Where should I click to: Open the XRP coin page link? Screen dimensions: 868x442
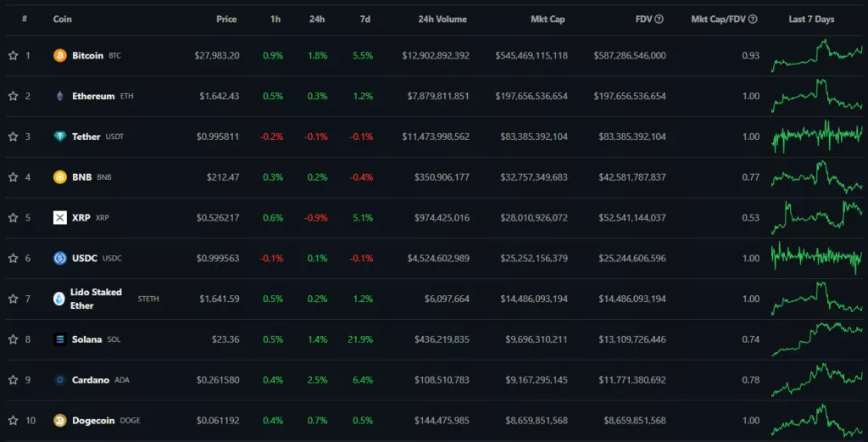(x=81, y=218)
